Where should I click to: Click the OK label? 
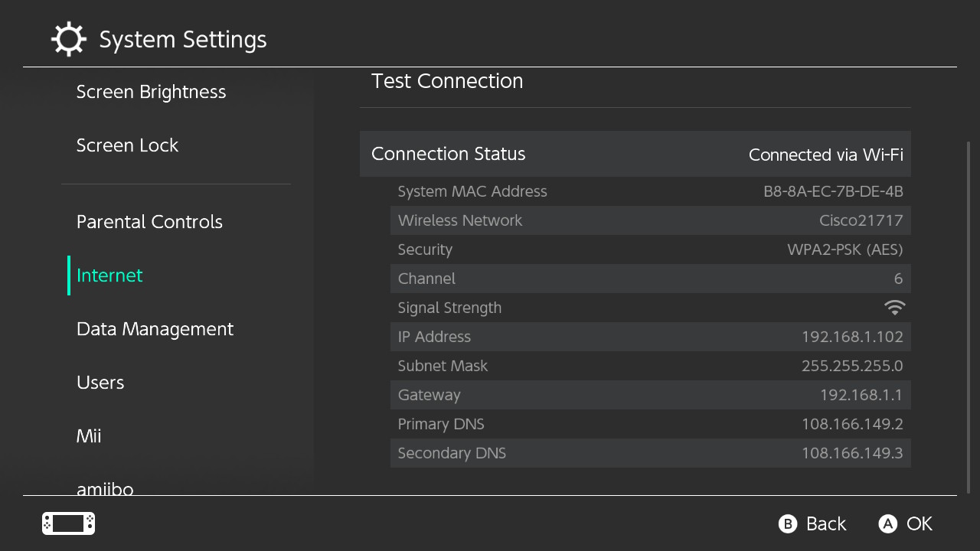tap(919, 523)
